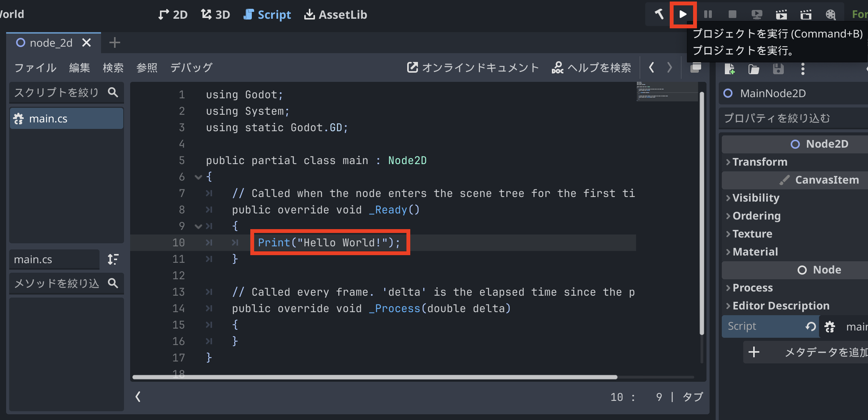Expand the Transform section

(x=760, y=162)
